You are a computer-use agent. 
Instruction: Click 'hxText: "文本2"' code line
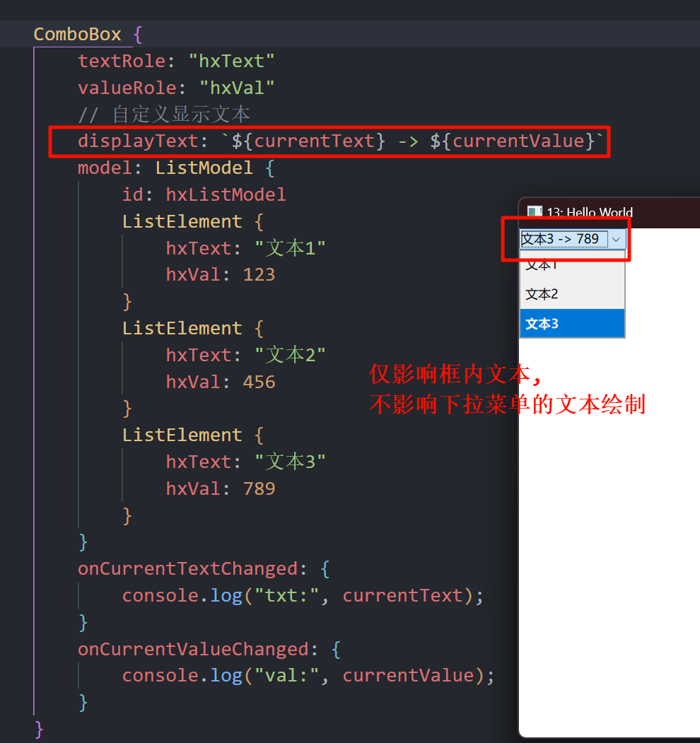pyautogui.click(x=245, y=355)
